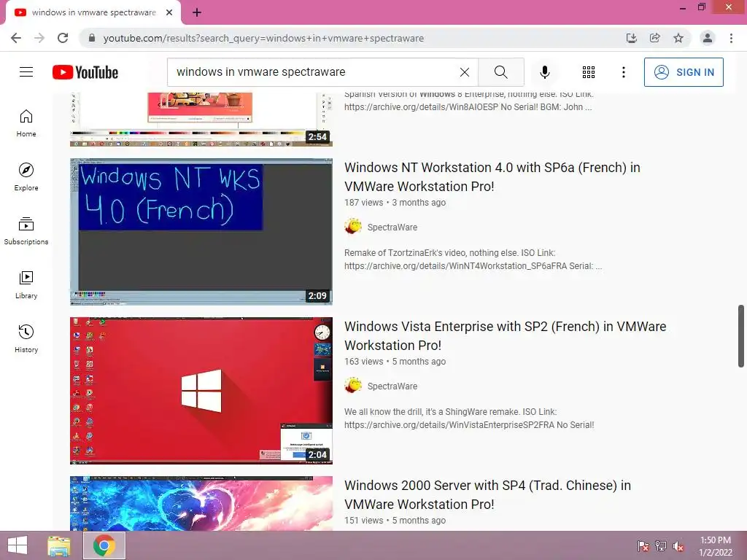Click SpectraWare avatar for the NT Workstation video

click(353, 227)
